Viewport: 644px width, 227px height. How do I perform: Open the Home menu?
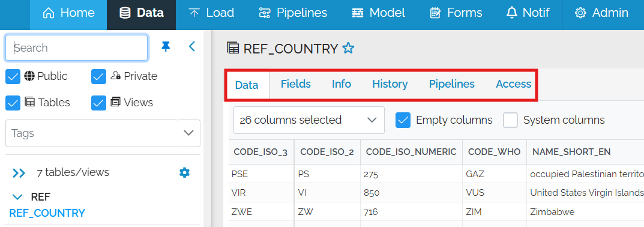[x=68, y=13]
